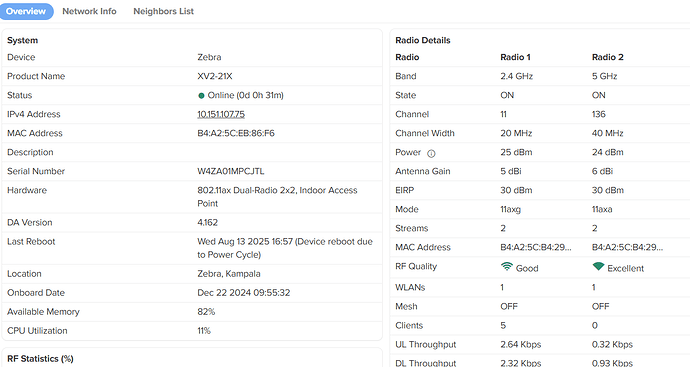690x367 pixels.
Task: Click the Radio 1 truncated MAC address
Action: 536,247
